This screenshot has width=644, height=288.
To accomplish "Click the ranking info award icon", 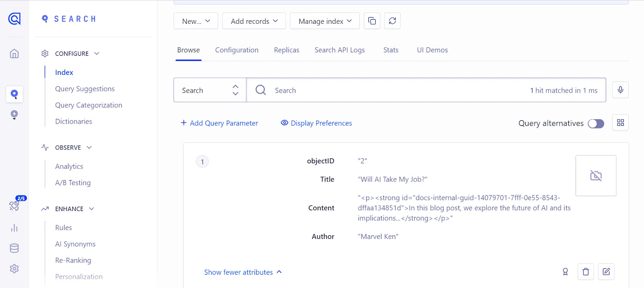I will coord(565,272).
